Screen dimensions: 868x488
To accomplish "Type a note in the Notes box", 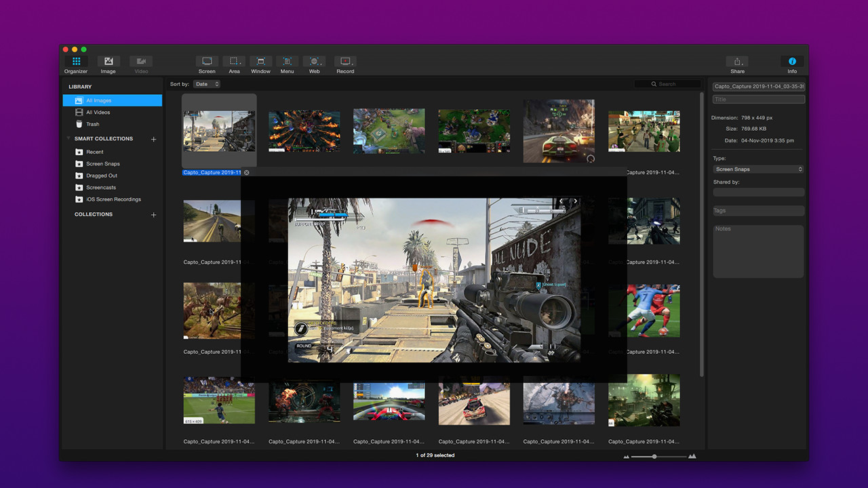I will (x=758, y=251).
